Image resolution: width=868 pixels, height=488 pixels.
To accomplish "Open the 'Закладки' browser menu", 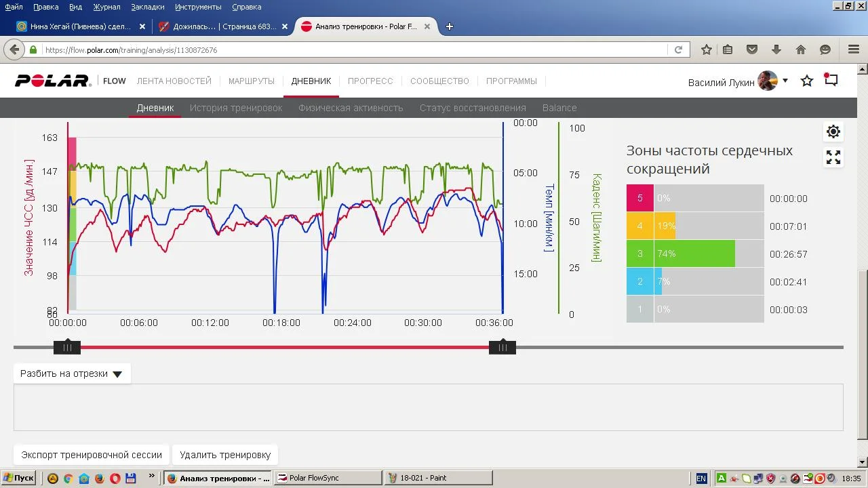I will coord(148,7).
